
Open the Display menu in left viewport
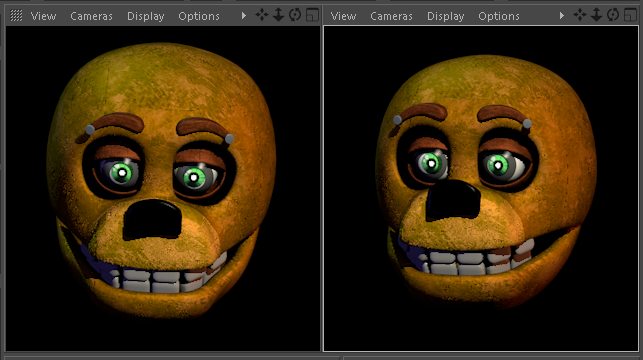pos(145,16)
